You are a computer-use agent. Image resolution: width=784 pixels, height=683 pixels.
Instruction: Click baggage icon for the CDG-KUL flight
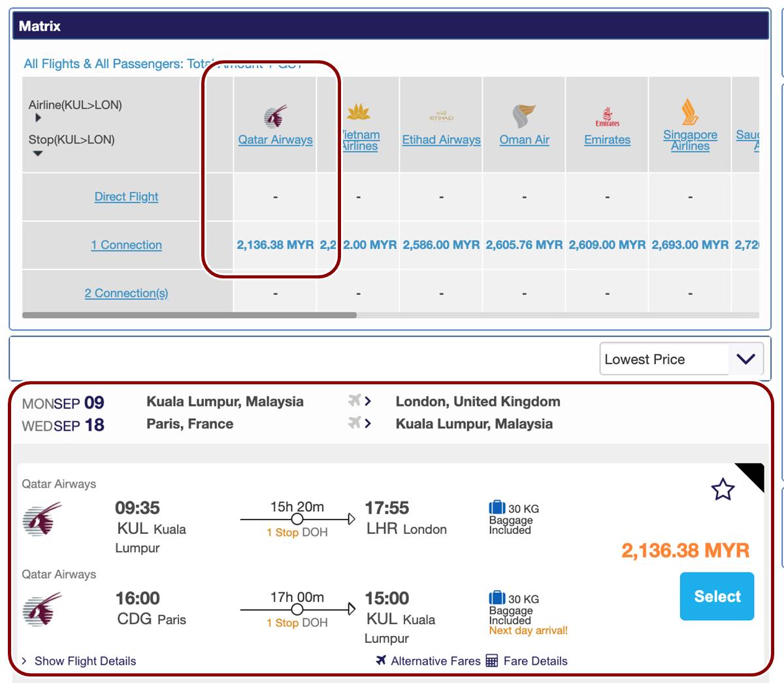pyautogui.click(x=497, y=597)
